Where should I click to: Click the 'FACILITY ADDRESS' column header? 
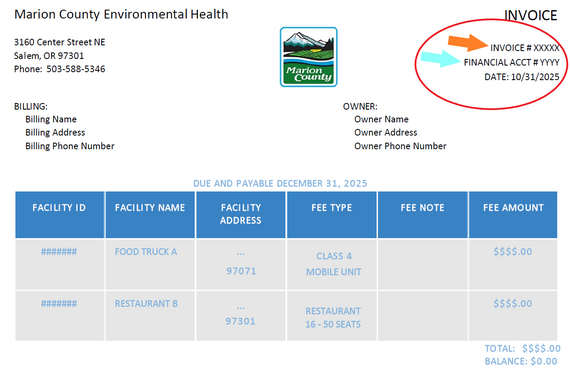(241, 215)
